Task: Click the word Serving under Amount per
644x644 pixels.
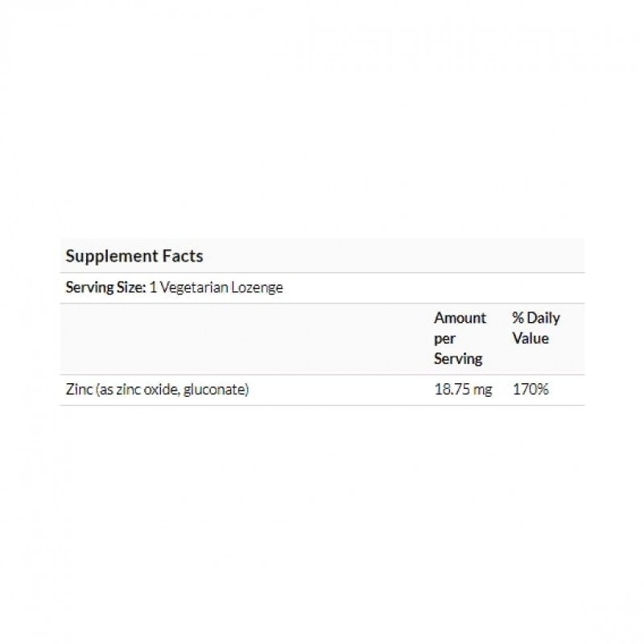Action: click(x=458, y=359)
